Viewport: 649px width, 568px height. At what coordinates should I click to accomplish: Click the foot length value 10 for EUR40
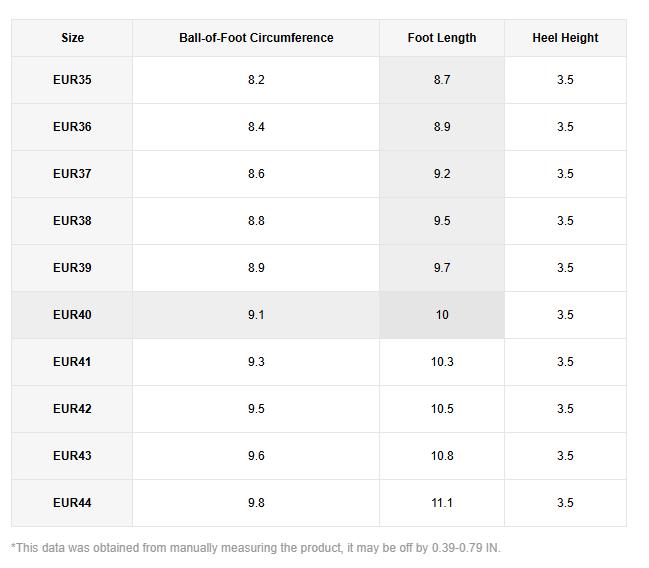click(x=442, y=315)
